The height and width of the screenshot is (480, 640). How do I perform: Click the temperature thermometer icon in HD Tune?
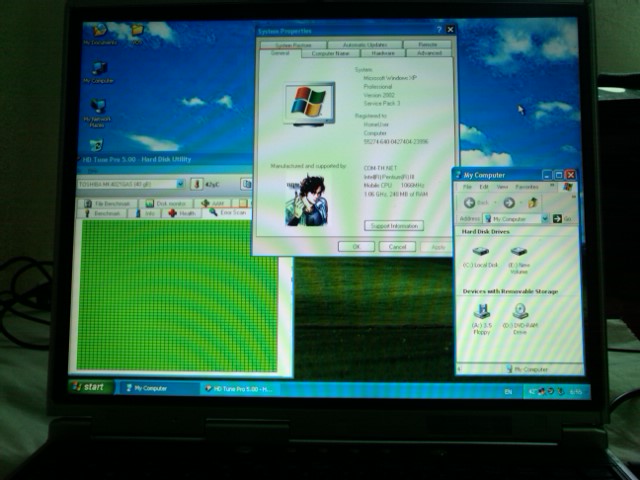(x=196, y=184)
